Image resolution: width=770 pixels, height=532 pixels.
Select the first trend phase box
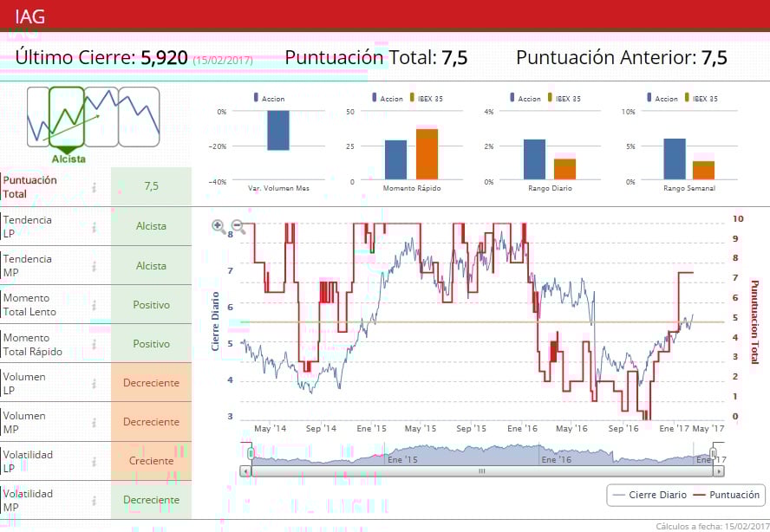[38, 117]
